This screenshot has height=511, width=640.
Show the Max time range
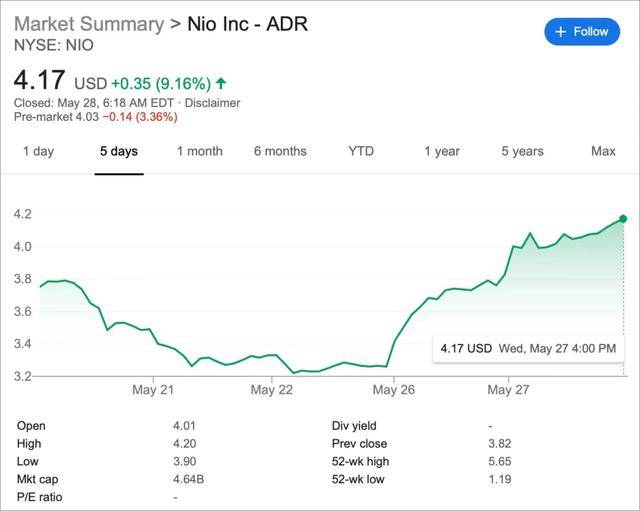(603, 151)
